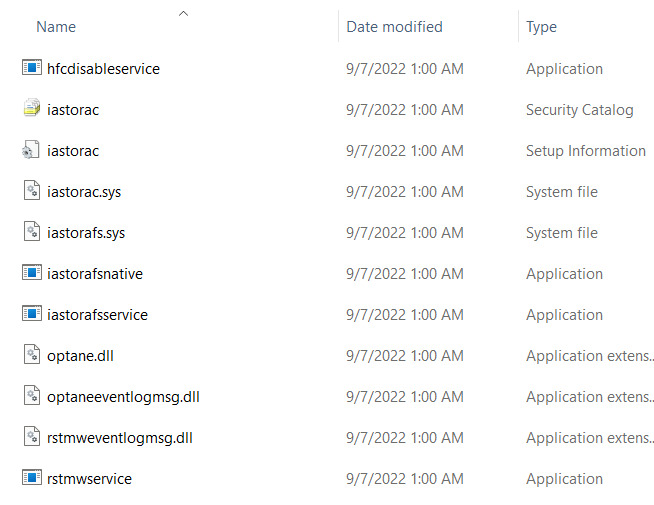Select the iastorac.sys file icon
The width and height of the screenshot is (654, 505).
click(x=31, y=191)
